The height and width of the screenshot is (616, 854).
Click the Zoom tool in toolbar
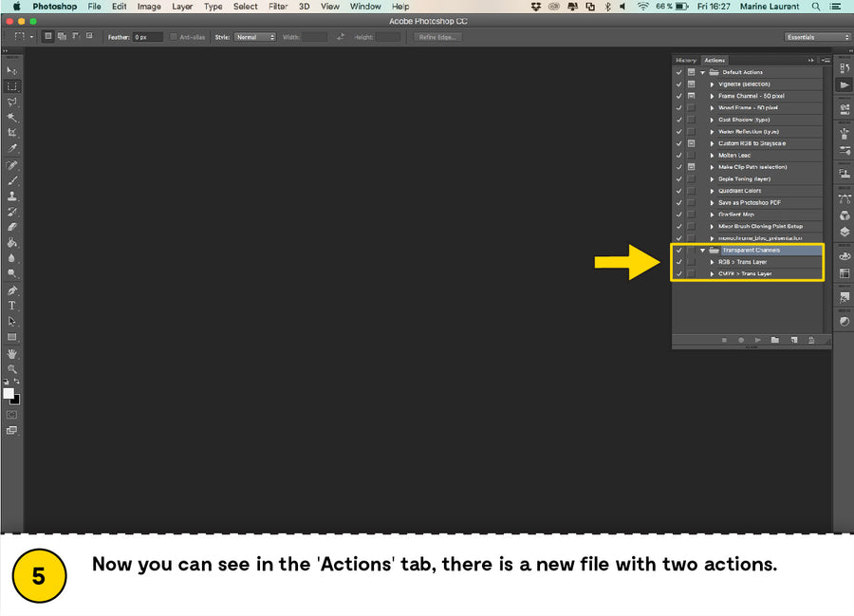pyautogui.click(x=12, y=368)
